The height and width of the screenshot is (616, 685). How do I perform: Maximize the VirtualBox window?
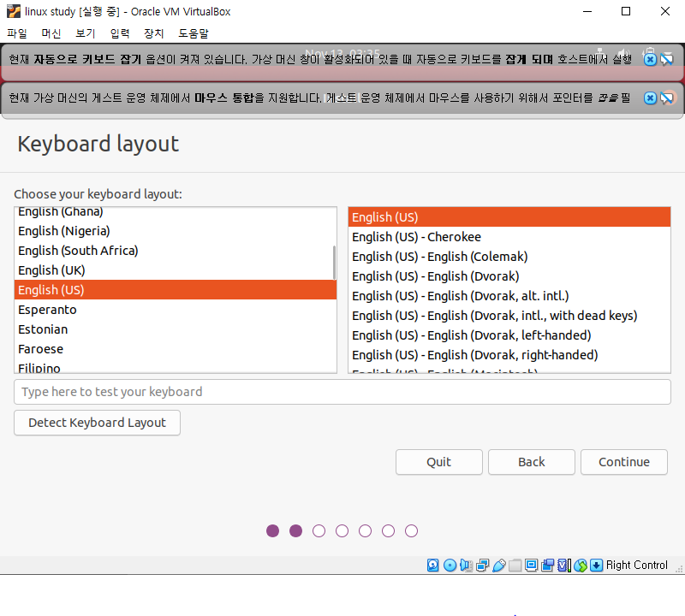pos(626,11)
